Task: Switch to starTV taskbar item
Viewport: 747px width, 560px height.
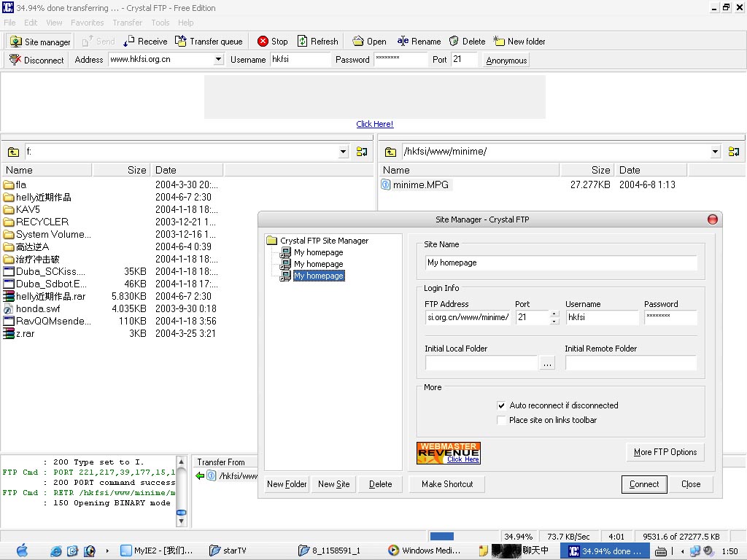Action: [x=228, y=551]
